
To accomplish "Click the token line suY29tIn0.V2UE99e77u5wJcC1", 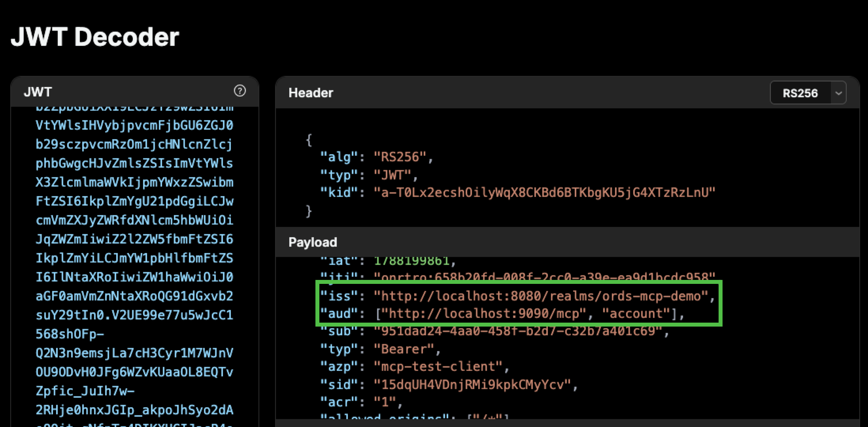I will tap(134, 315).
